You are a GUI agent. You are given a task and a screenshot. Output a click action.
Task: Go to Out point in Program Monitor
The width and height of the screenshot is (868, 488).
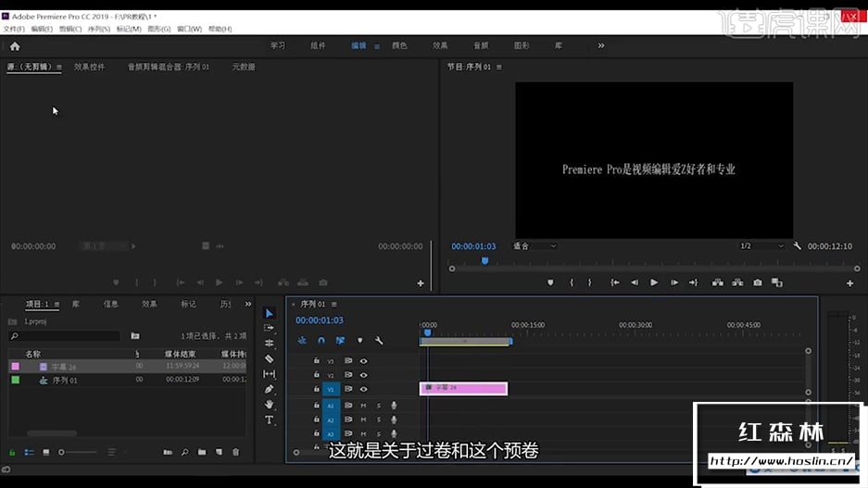(693, 282)
